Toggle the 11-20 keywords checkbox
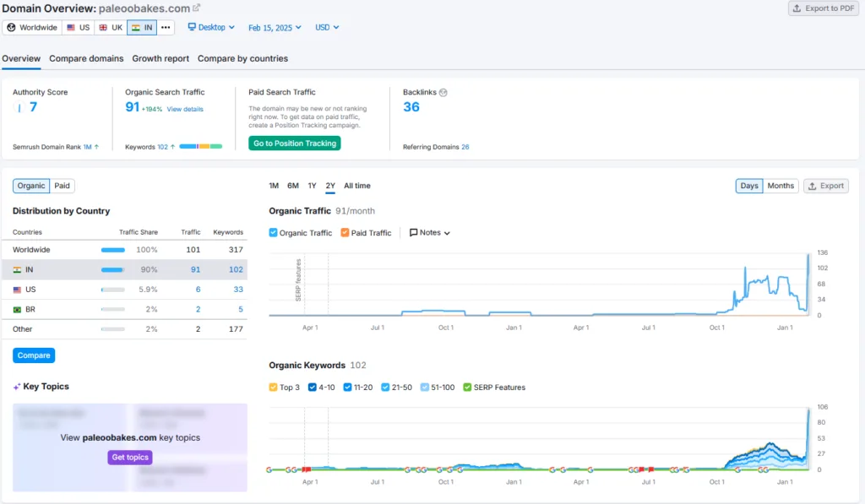Viewport: 865px width, 504px height. coord(347,387)
